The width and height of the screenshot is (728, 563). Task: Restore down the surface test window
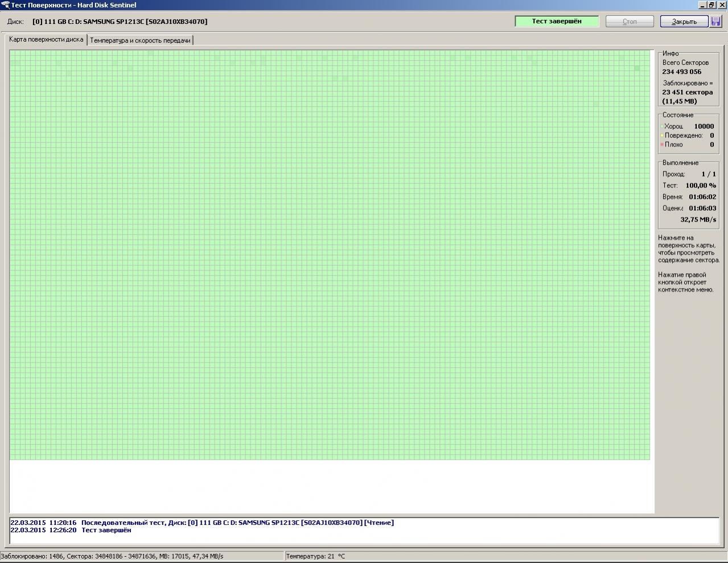click(x=711, y=5)
